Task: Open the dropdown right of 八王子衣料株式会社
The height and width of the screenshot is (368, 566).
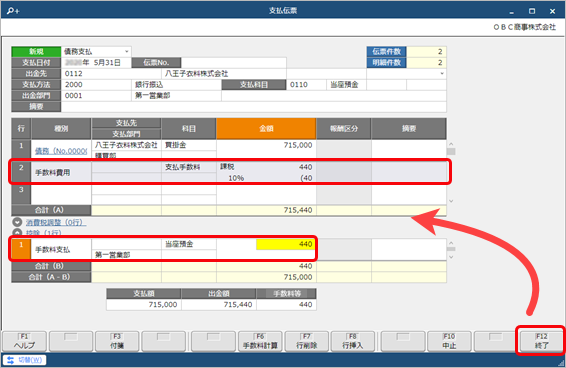Action: coord(442,74)
